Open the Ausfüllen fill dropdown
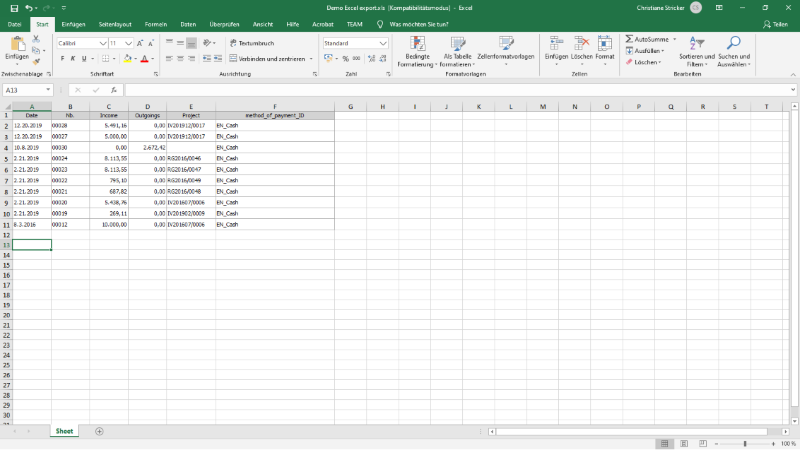The image size is (800, 450). point(645,51)
